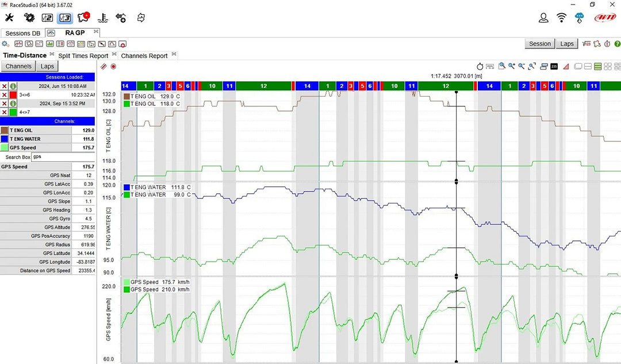Add a green histogram view

coord(50,44)
